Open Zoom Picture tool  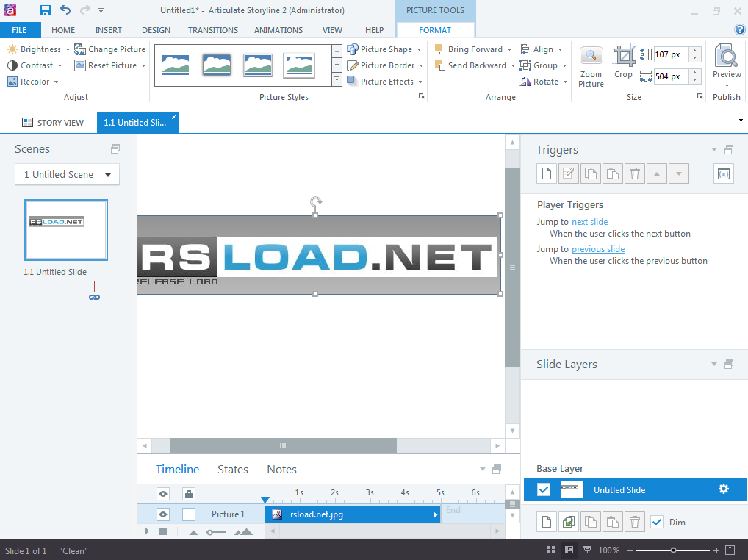(591, 68)
